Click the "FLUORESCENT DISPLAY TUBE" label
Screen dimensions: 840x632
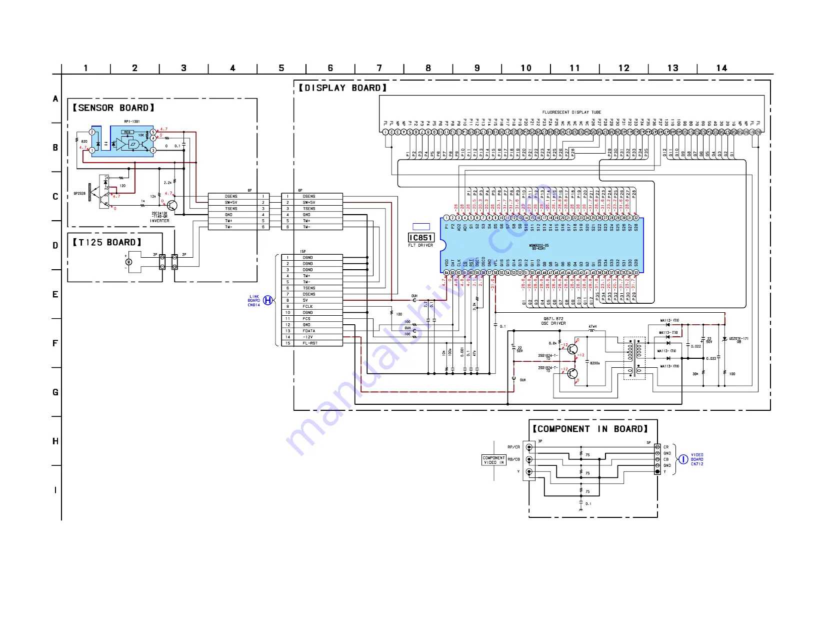[x=571, y=112]
